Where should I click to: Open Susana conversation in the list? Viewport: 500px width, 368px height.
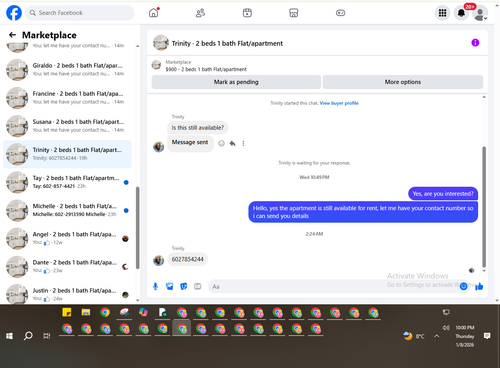coord(67,126)
